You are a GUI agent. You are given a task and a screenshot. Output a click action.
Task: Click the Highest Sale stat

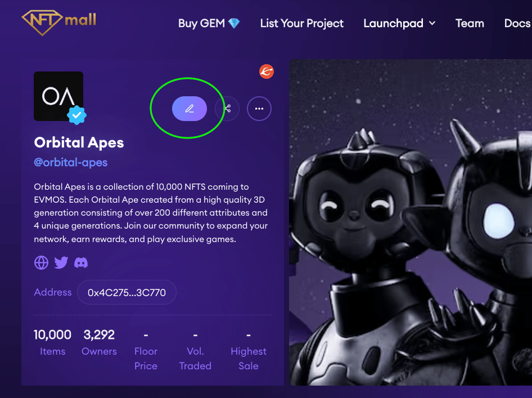click(249, 350)
